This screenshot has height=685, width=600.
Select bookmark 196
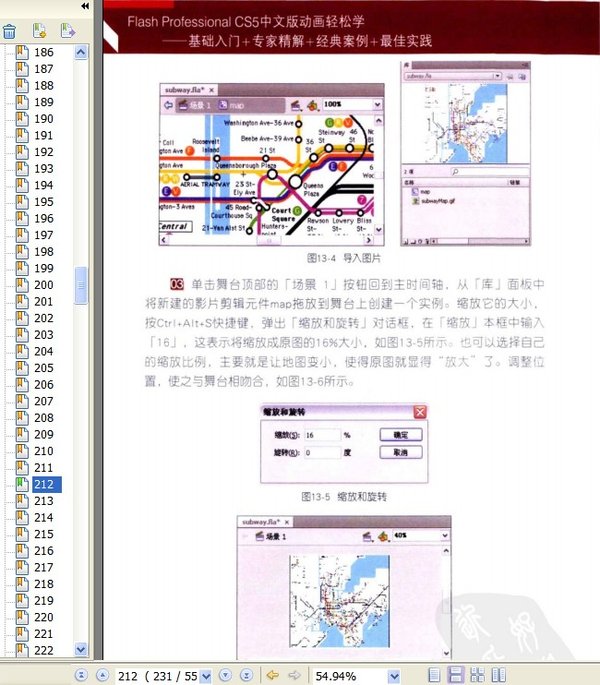44,218
